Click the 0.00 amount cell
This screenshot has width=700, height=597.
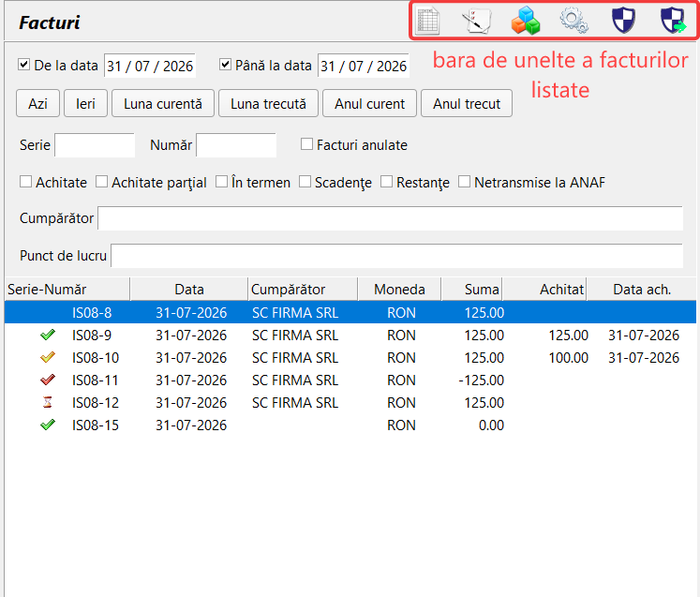pos(492,425)
